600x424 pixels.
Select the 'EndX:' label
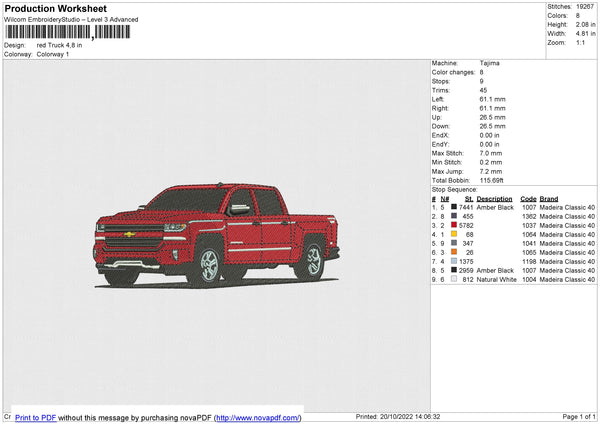point(440,135)
